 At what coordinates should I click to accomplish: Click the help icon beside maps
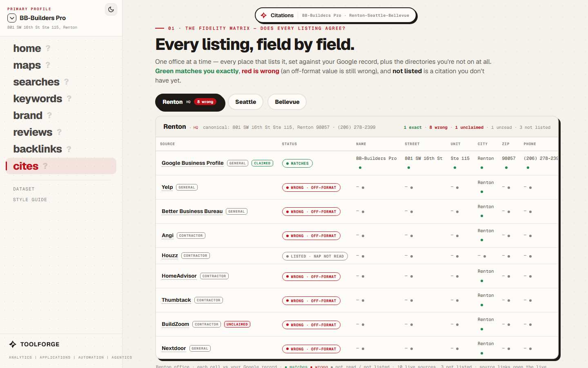(48, 65)
